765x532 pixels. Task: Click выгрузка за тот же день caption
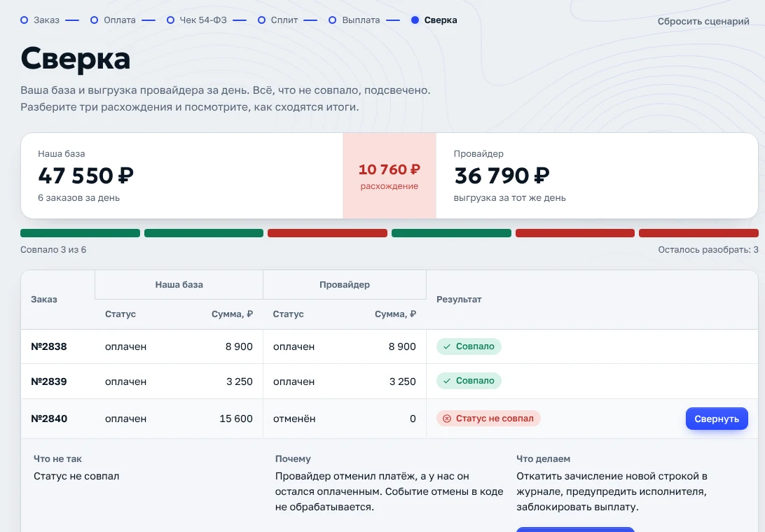[x=510, y=198]
